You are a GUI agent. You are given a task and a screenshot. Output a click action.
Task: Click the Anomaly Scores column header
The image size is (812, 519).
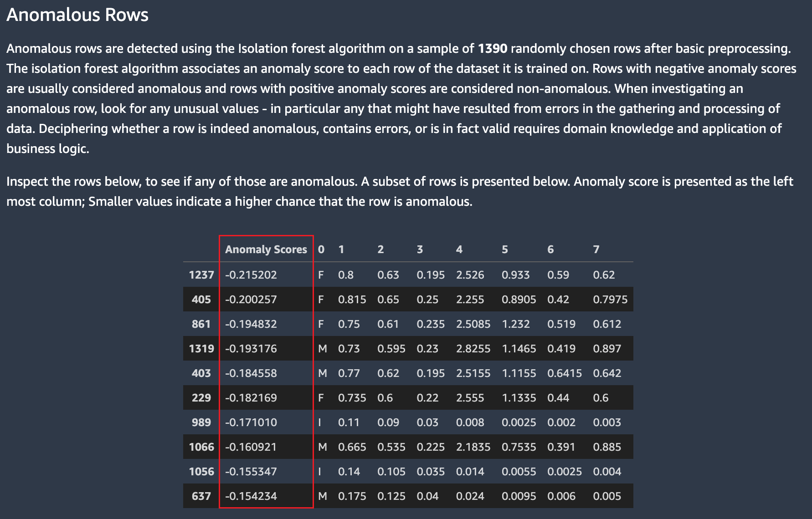click(x=266, y=249)
